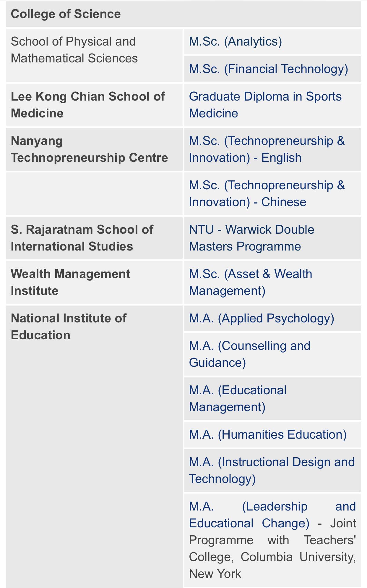This screenshot has height=588, width=367.
Task: Click the Wealth Management Institute cell
Action: coord(70,282)
